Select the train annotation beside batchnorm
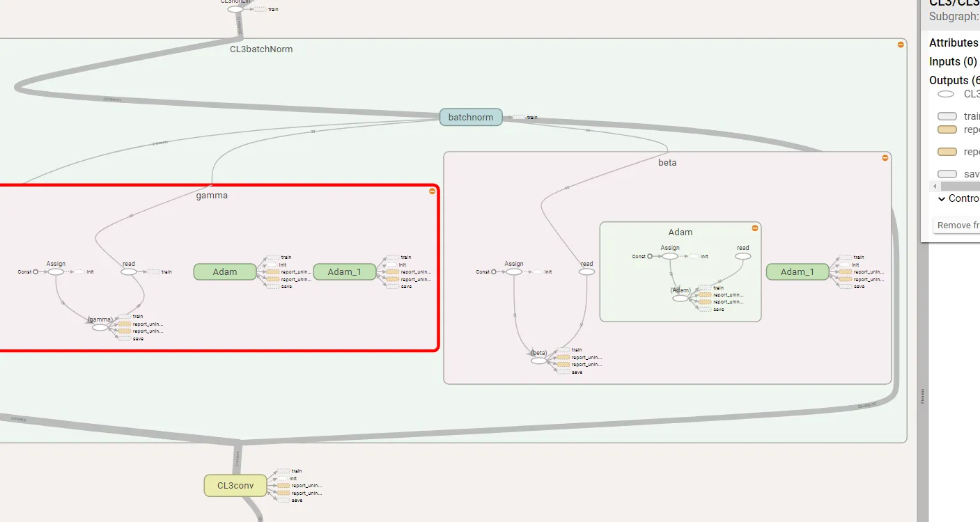Viewport: 980px width, 522px height. click(520, 118)
